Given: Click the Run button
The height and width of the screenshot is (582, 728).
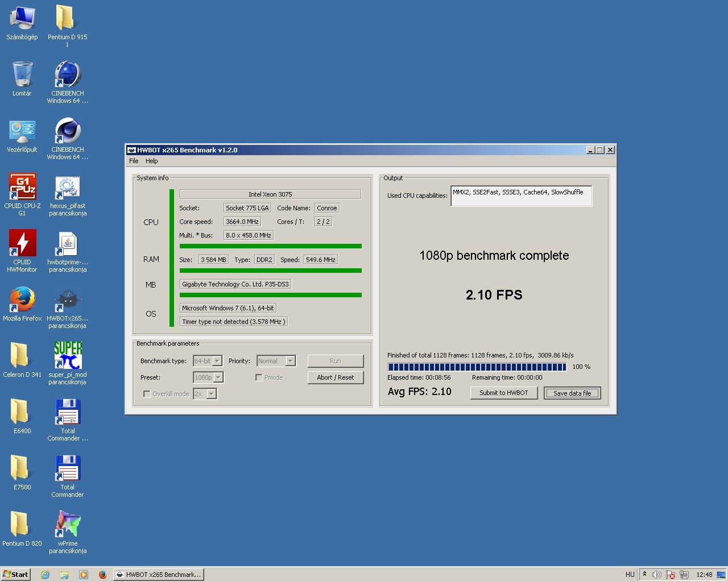Looking at the screenshot, I should pos(336,361).
